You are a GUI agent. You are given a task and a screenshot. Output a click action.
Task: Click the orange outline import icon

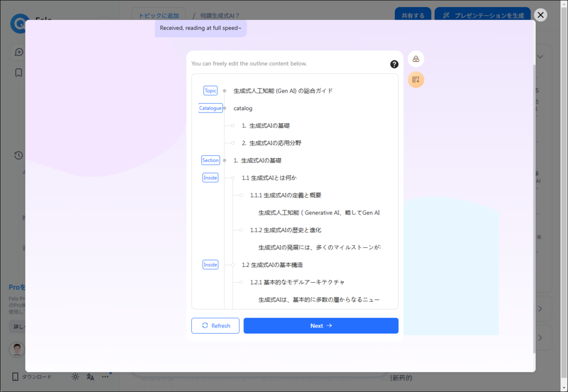coord(416,80)
